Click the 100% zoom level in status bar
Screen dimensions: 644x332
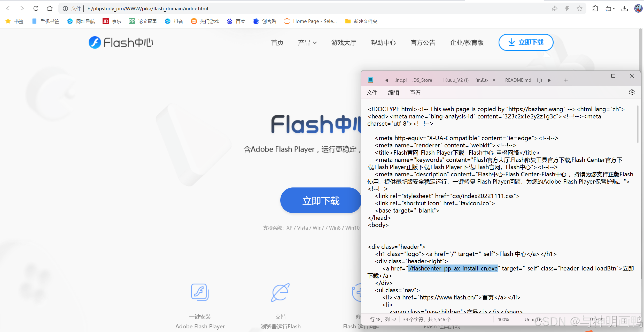[x=503, y=319]
